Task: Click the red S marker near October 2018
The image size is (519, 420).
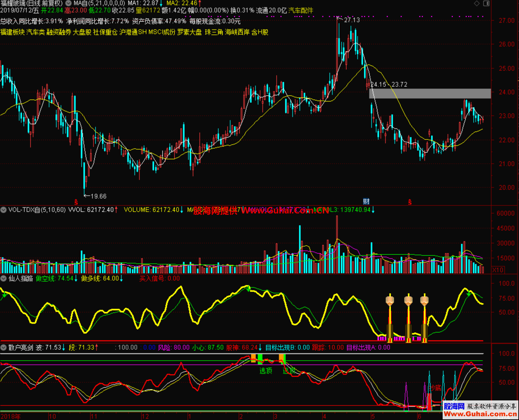Action: (x=76, y=202)
